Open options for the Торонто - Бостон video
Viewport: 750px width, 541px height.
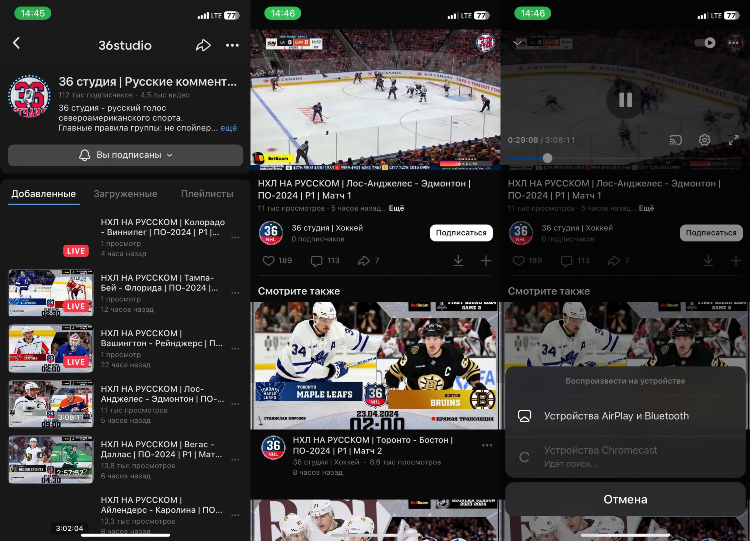pos(487,445)
